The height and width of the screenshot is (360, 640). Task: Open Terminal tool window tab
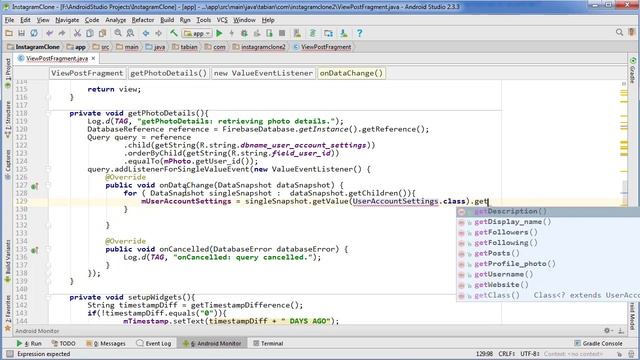tap(268, 344)
